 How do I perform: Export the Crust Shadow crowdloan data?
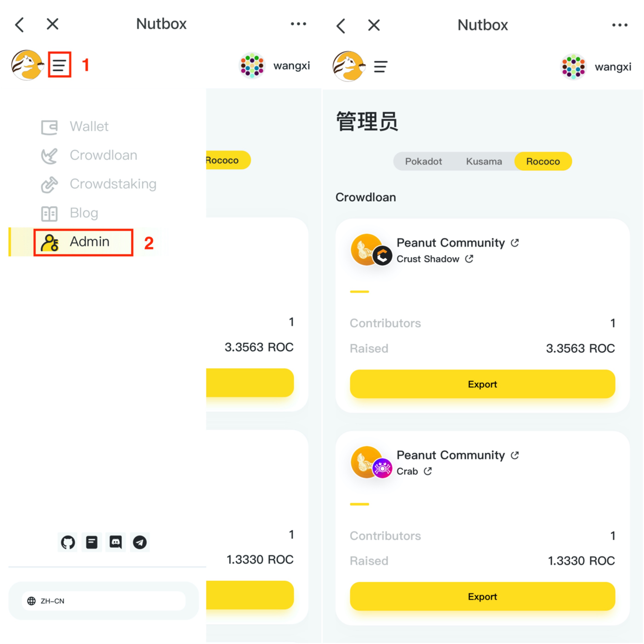(482, 384)
